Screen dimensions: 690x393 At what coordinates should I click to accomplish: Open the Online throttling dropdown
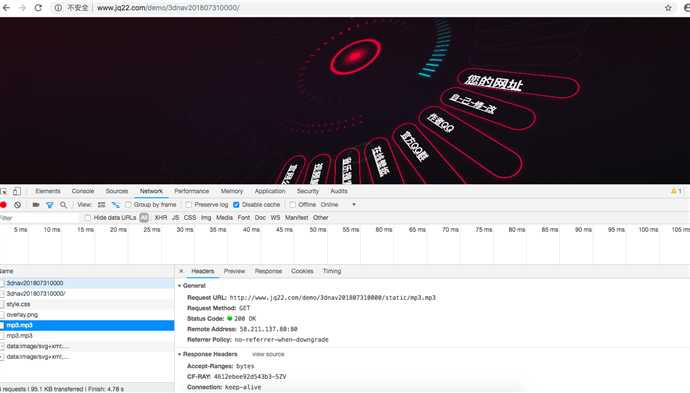[338, 205]
